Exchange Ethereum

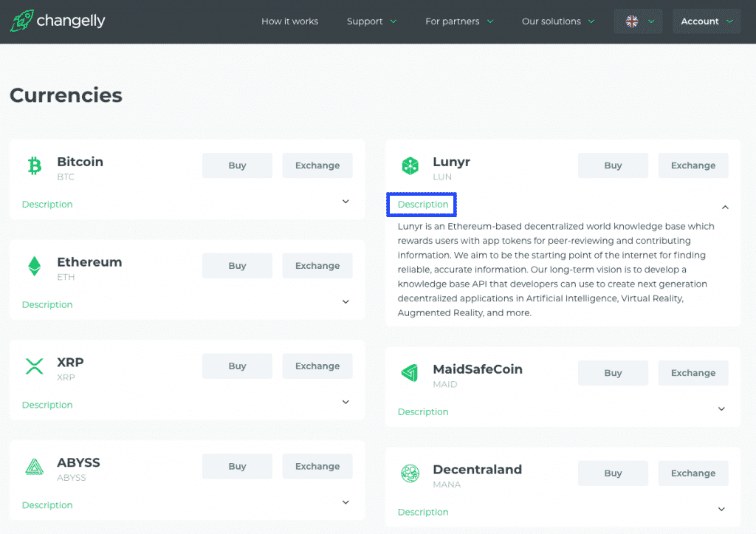[x=317, y=266]
